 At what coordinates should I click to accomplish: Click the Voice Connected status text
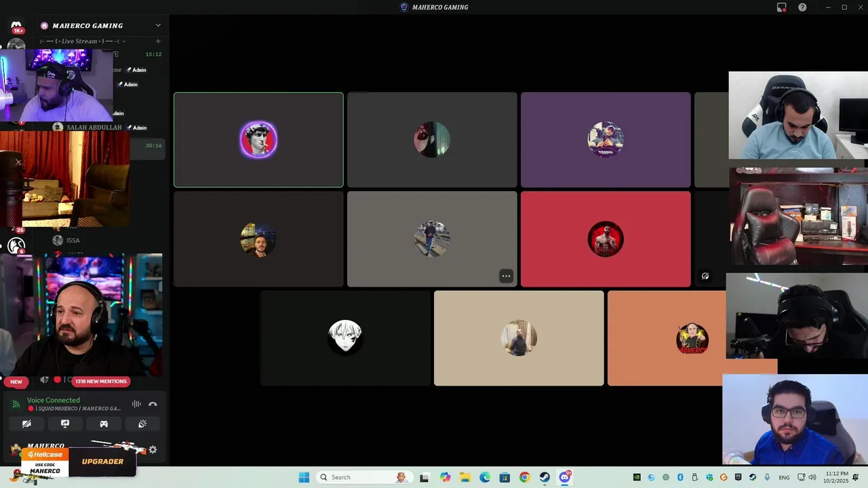click(x=53, y=401)
